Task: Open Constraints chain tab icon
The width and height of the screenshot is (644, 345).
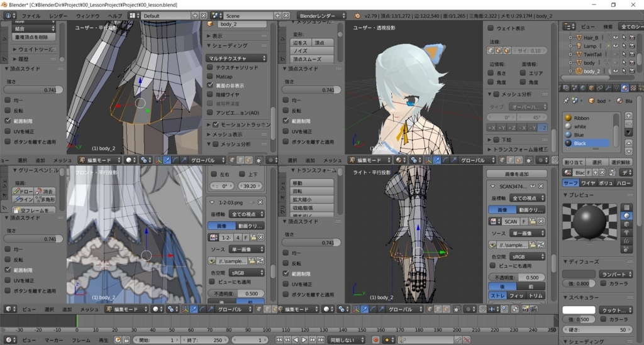Action: 599,88
